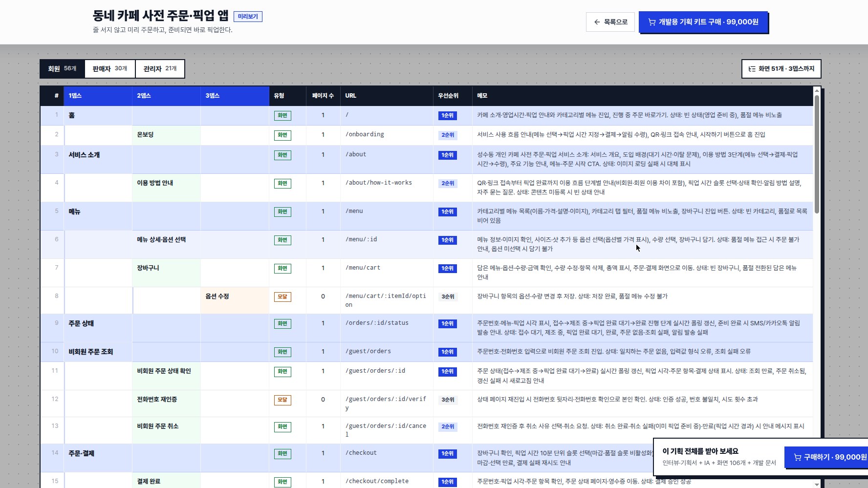
Task: Click the 모달 badge in the 옵션 수정 row
Action: [x=282, y=297]
